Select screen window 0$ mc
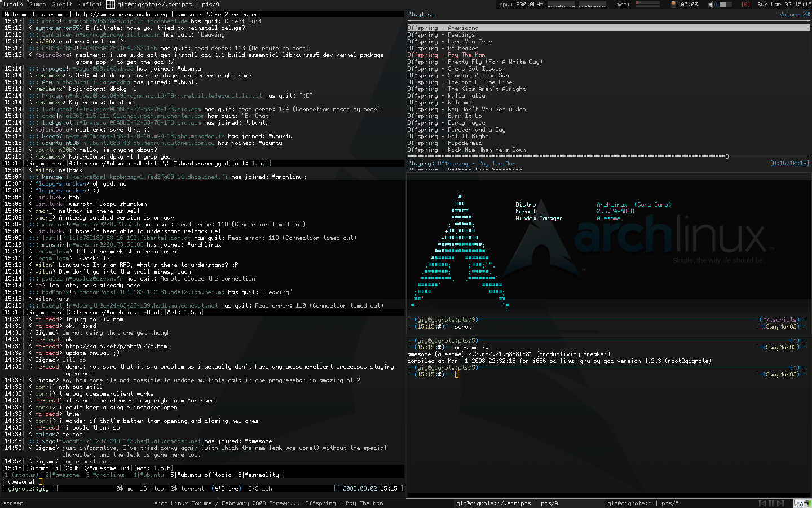Image resolution: width=812 pixels, height=508 pixels. [x=125, y=488]
